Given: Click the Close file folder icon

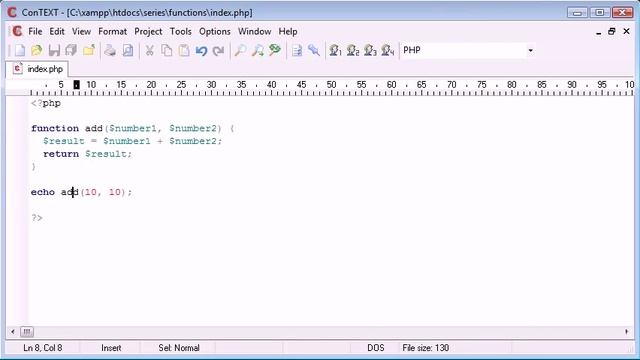Looking at the screenshot, I should click(x=89, y=51).
